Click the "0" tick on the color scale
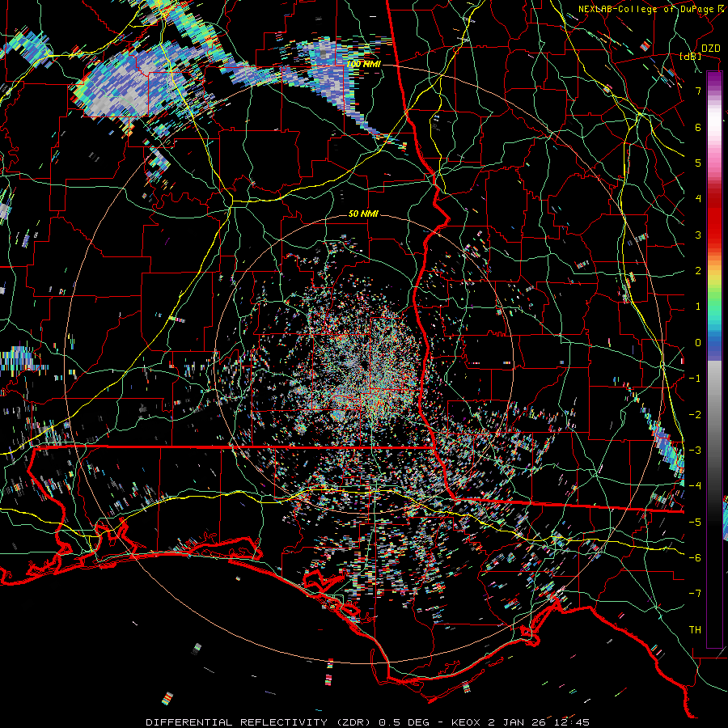 698,343
